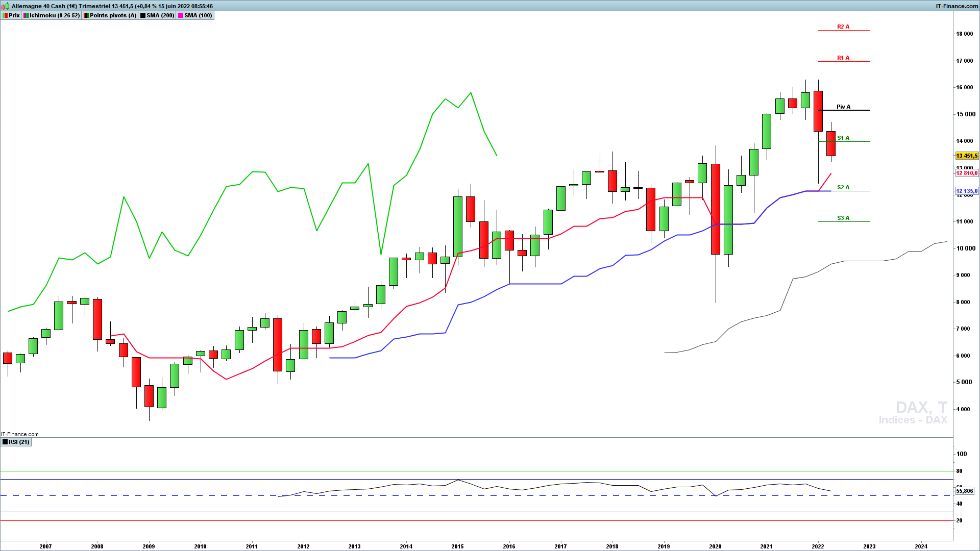Screen dimensions: 980x551
Task: Open the Ichimoku (9 26 52) indicator legend
Action: (x=52, y=15)
